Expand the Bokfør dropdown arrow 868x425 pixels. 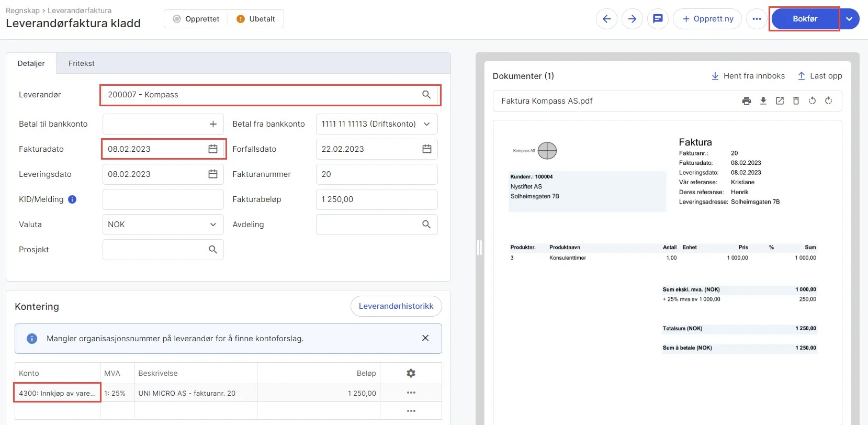click(x=849, y=19)
